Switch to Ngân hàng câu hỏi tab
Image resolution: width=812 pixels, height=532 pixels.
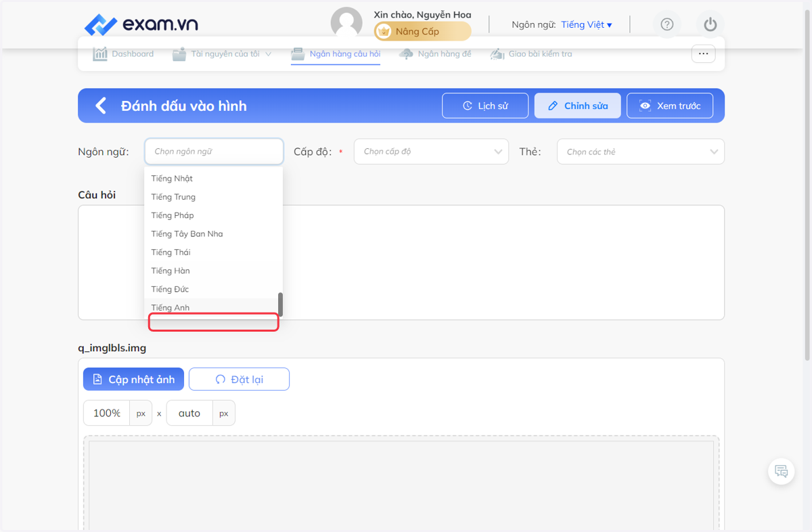pyautogui.click(x=345, y=53)
